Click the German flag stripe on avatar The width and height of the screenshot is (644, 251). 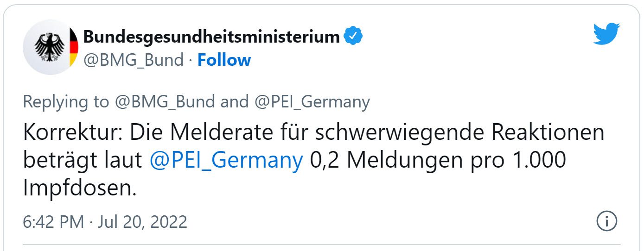(73, 47)
